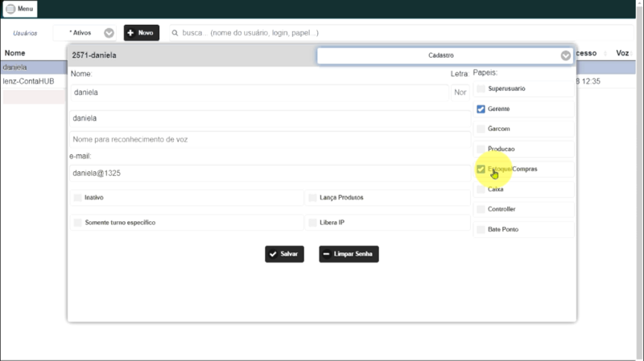Check the Inativo checkbox
The width and height of the screenshot is (644, 361).
[77, 198]
